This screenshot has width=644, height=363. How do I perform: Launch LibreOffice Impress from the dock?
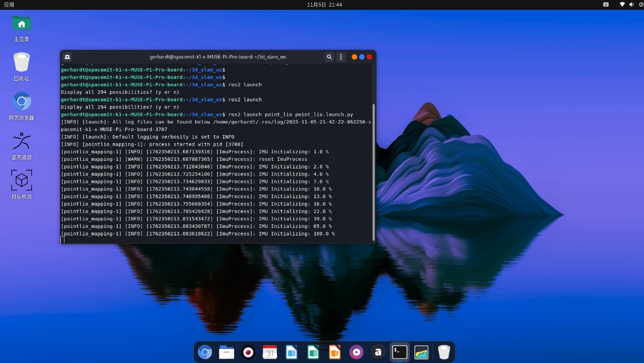[x=335, y=352]
